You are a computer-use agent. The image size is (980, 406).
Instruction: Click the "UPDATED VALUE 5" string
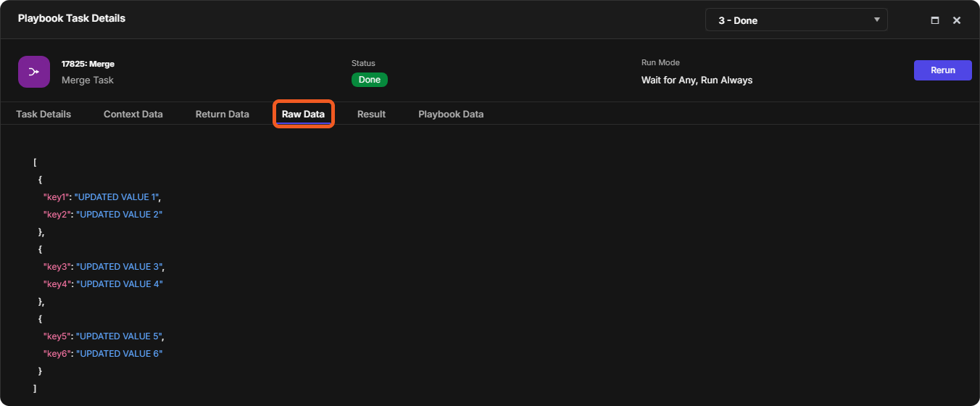click(x=119, y=336)
